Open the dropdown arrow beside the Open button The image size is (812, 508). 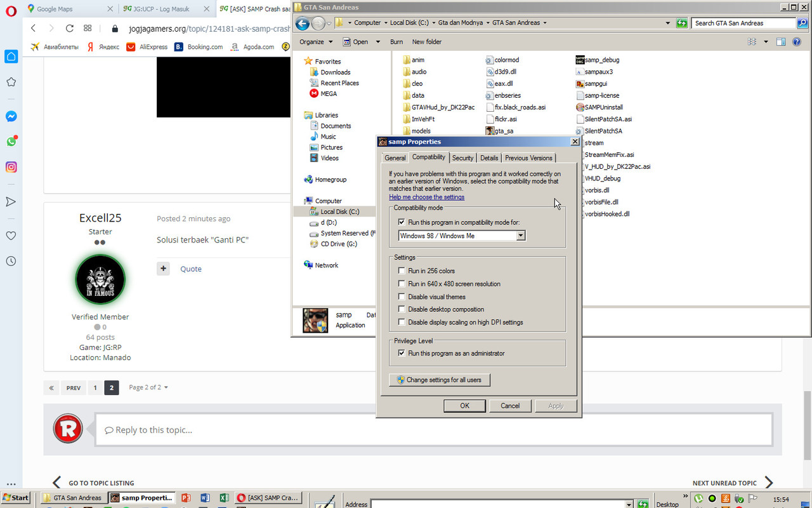[x=378, y=42]
